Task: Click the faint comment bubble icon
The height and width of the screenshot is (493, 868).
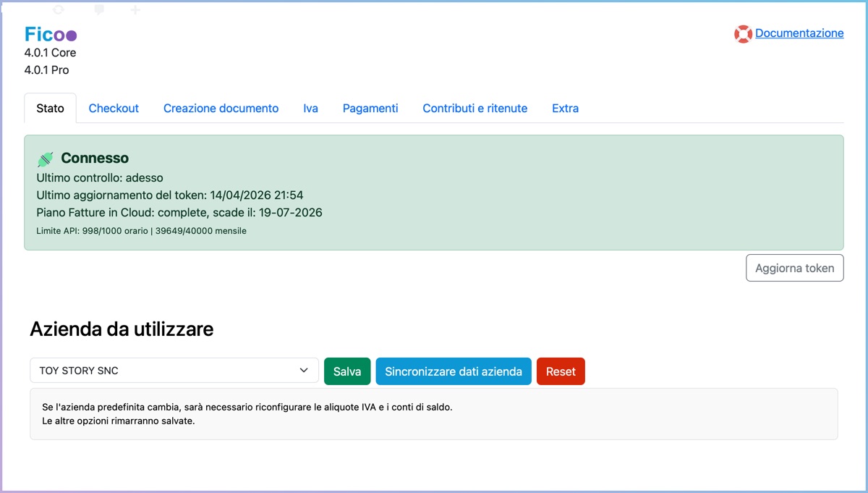Action: 99,9
